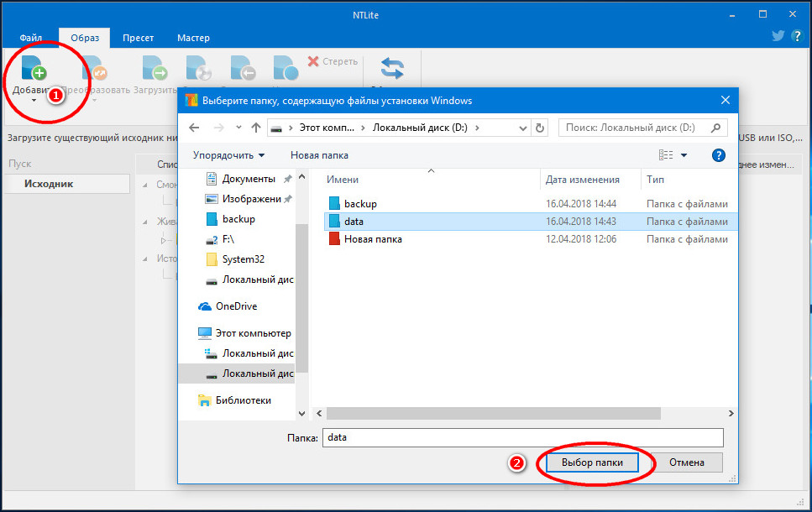Collapse the Жив... tree node in NTLite
Image resolution: width=812 pixels, height=512 pixels.
145,222
